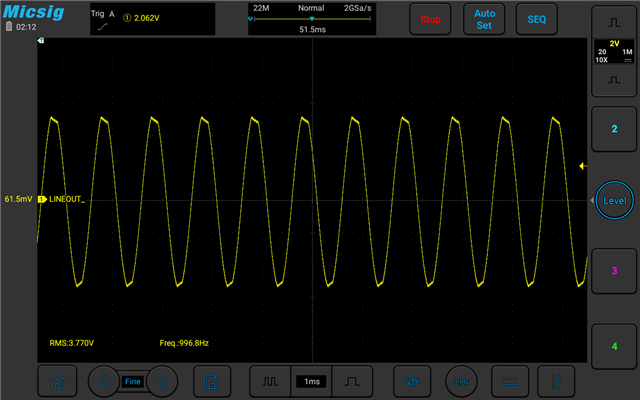The height and width of the screenshot is (400, 640).
Task: Enable channel 2
Action: click(x=614, y=129)
